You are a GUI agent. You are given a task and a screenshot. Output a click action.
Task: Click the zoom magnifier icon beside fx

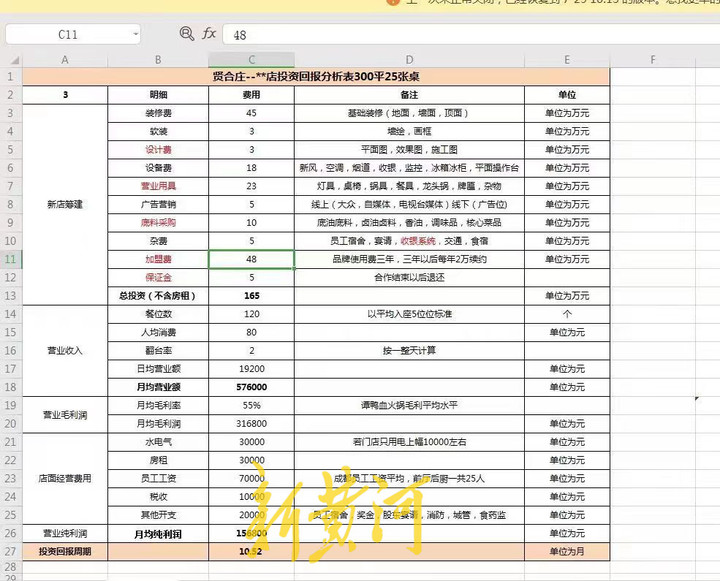(x=186, y=34)
